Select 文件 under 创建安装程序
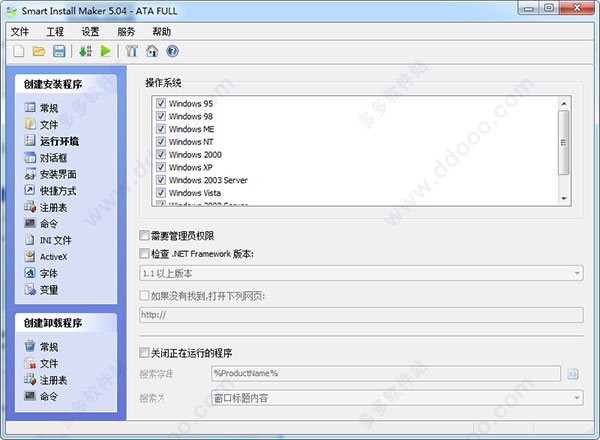The height and width of the screenshot is (440, 600). [x=41, y=124]
